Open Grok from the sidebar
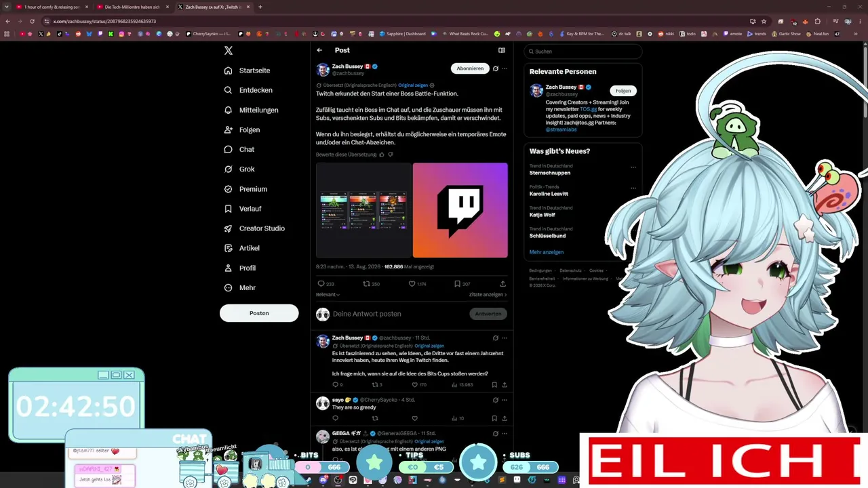 [x=239, y=169]
